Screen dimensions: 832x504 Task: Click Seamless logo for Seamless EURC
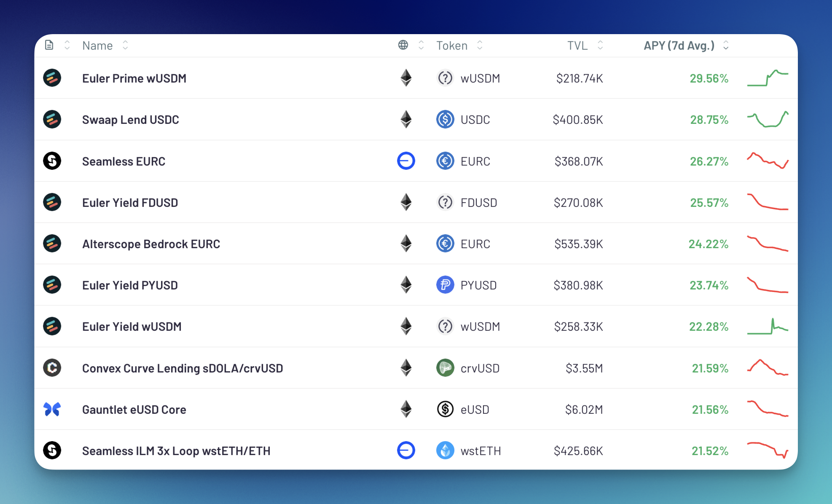52,161
